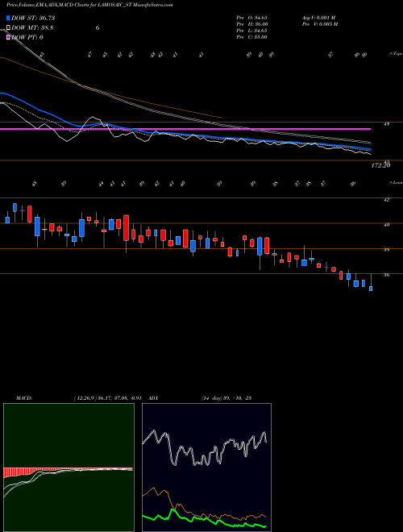
Task: Click the 172.20 value label
Action: pyautogui.click(x=380, y=165)
